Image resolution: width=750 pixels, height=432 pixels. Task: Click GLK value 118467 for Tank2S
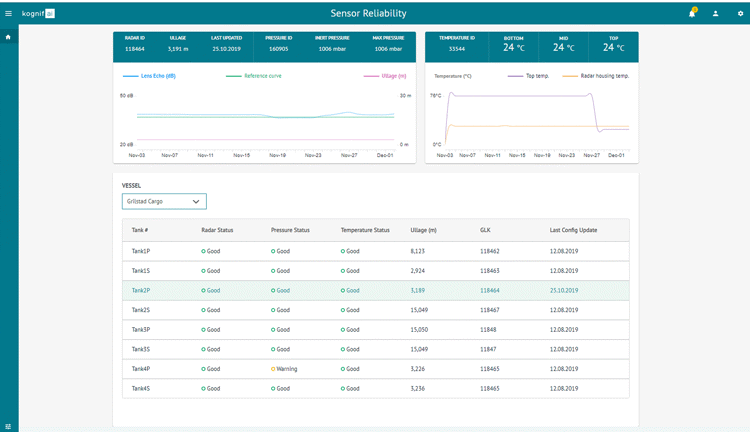(x=490, y=310)
